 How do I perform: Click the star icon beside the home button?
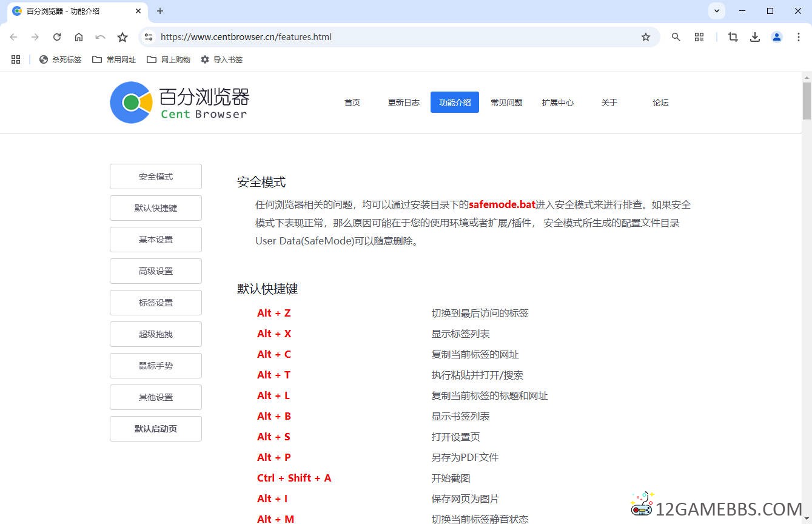click(122, 37)
